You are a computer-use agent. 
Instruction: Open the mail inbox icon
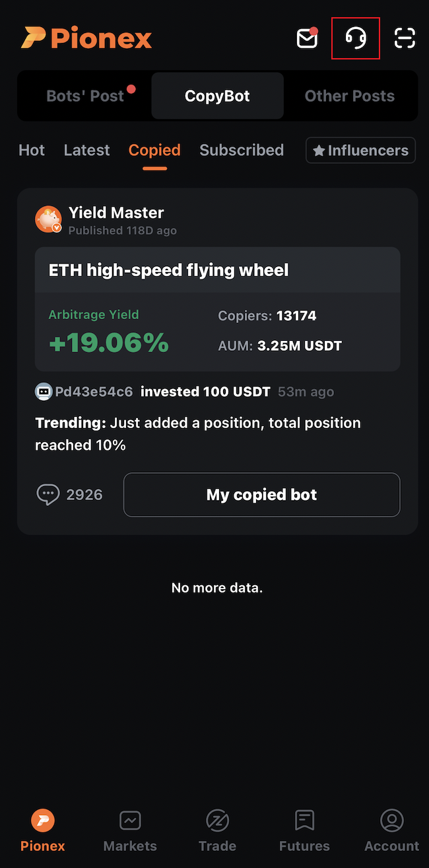(307, 38)
